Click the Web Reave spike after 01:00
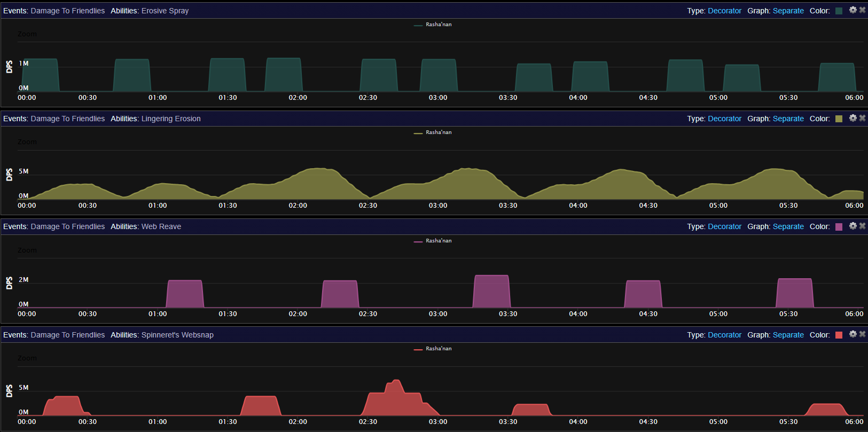Image resolution: width=868 pixels, height=432 pixels. pos(185,294)
